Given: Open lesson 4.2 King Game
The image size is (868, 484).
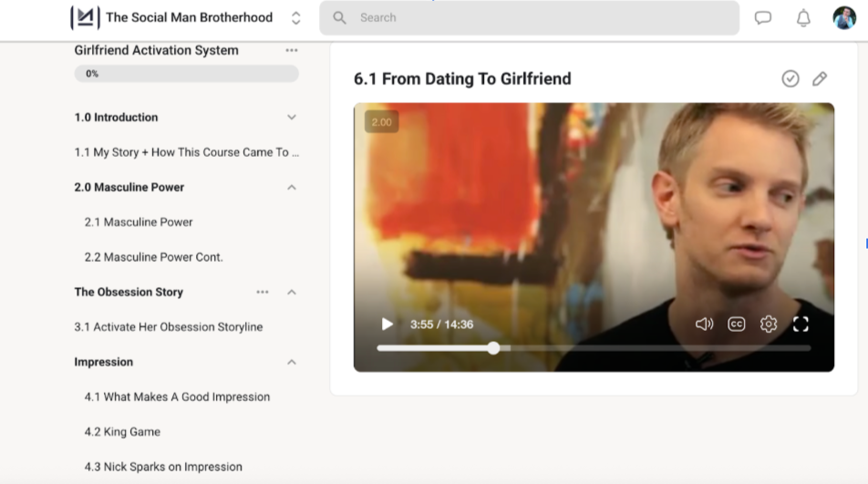Looking at the screenshot, I should [122, 432].
